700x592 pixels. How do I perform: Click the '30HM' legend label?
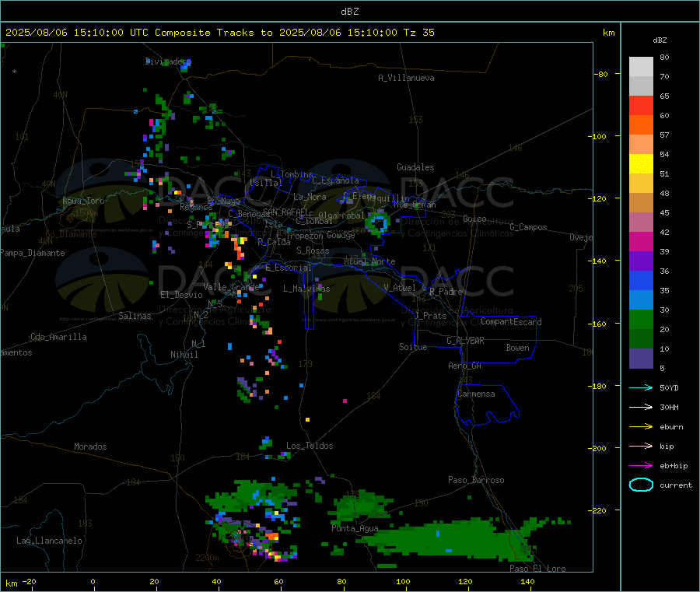pos(669,407)
